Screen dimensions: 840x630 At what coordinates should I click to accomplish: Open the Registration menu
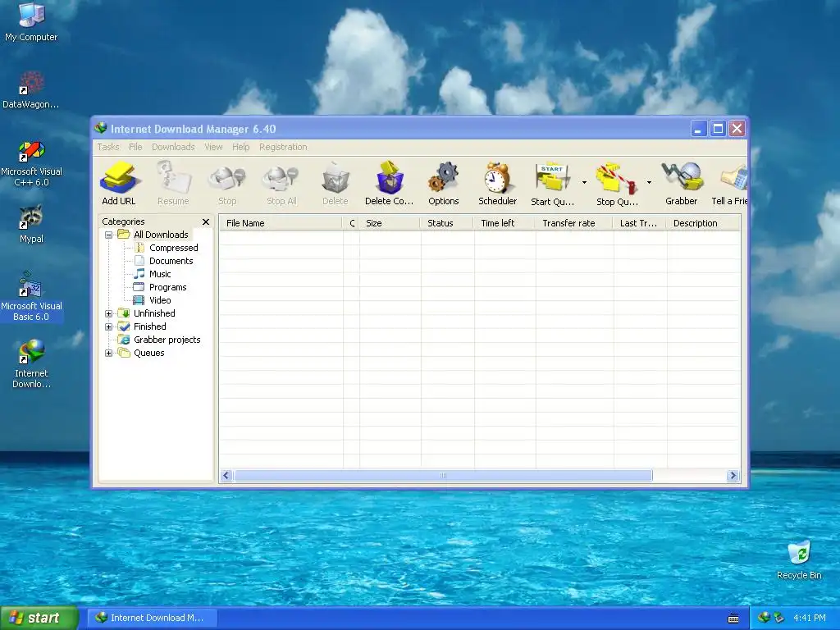click(x=283, y=147)
